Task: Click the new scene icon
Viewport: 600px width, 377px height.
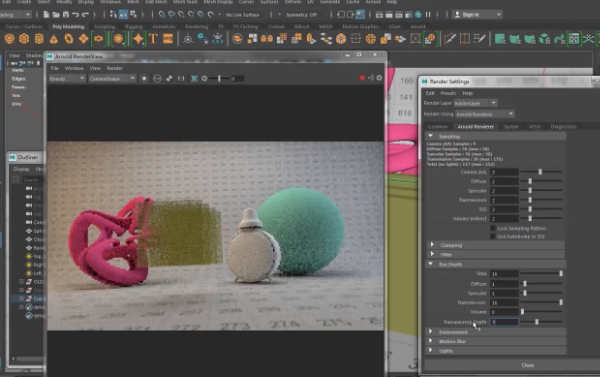Action: pyautogui.click(x=46, y=15)
